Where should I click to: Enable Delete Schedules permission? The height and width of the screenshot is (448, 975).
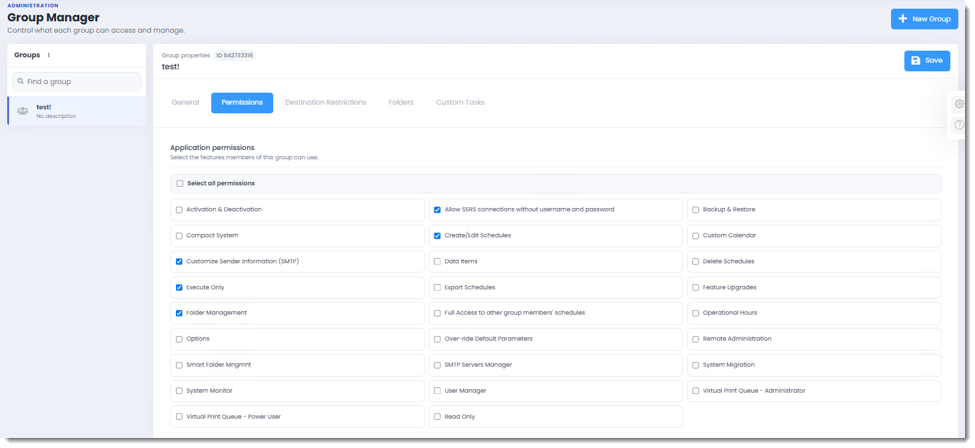pyautogui.click(x=696, y=262)
